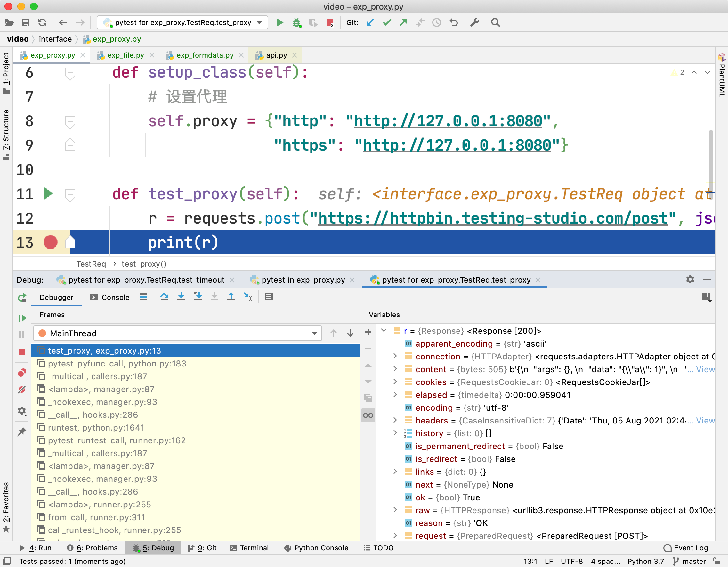
Task: Click the Step Into debugger icon
Action: click(x=181, y=297)
